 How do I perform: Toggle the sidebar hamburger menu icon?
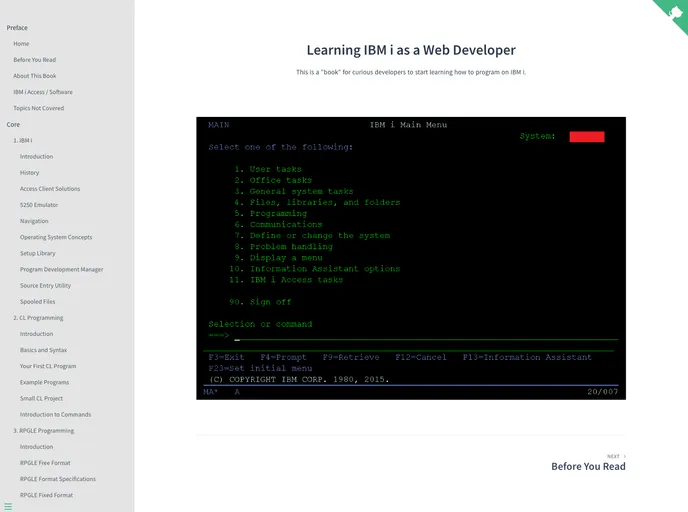(x=8, y=507)
